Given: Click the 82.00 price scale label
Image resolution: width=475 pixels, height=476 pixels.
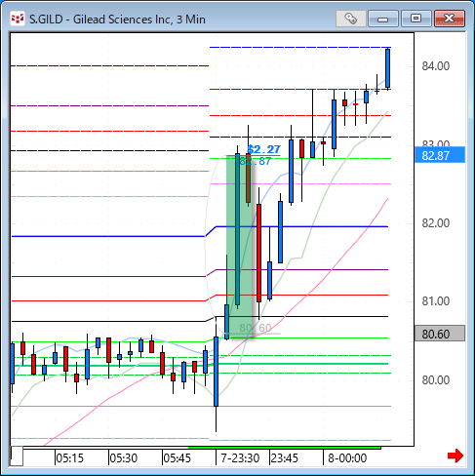Looking at the screenshot, I should click(436, 223).
